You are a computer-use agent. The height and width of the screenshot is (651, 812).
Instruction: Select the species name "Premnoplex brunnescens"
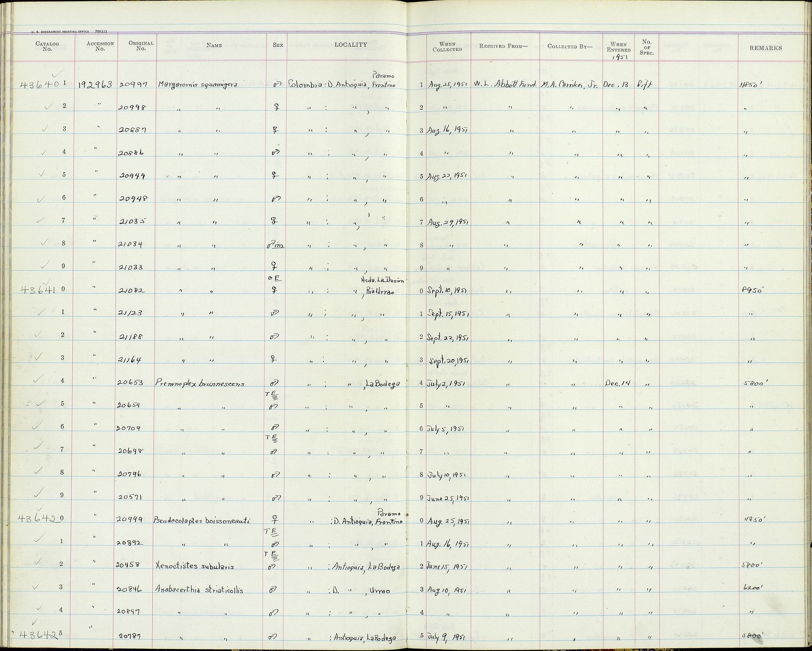[x=199, y=383]
